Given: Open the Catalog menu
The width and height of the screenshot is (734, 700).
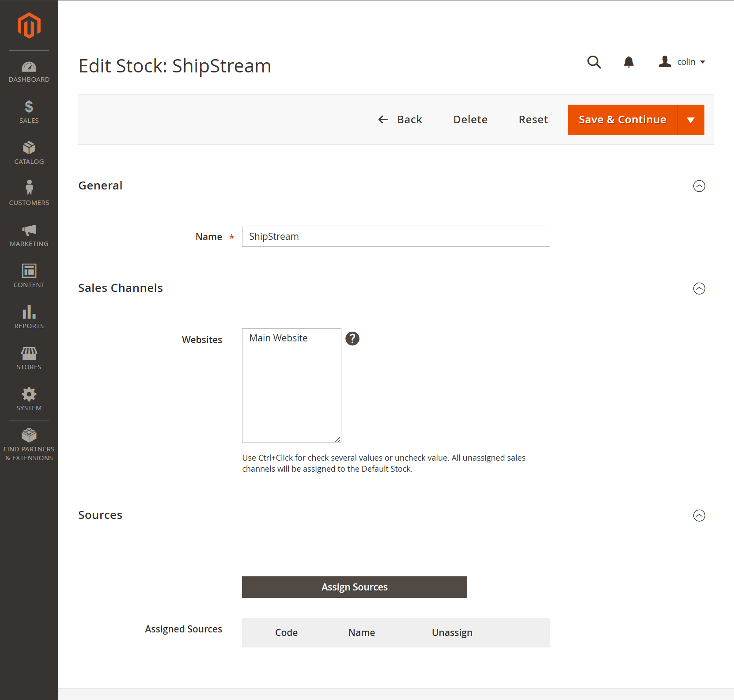Looking at the screenshot, I should (29, 152).
